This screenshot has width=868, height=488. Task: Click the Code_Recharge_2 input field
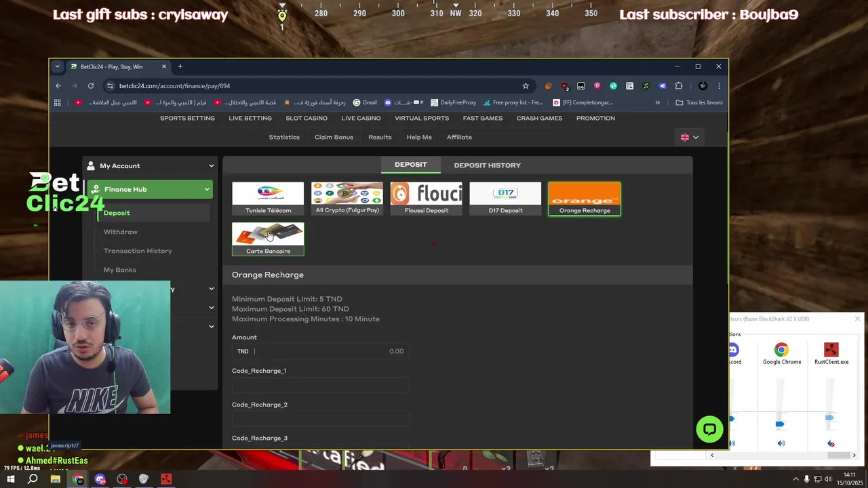320,419
